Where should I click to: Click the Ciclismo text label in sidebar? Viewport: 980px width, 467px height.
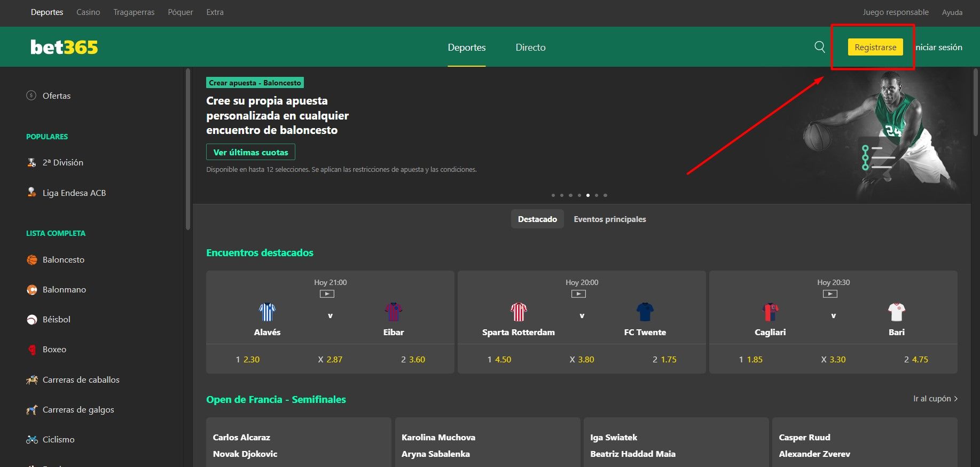tap(59, 439)
